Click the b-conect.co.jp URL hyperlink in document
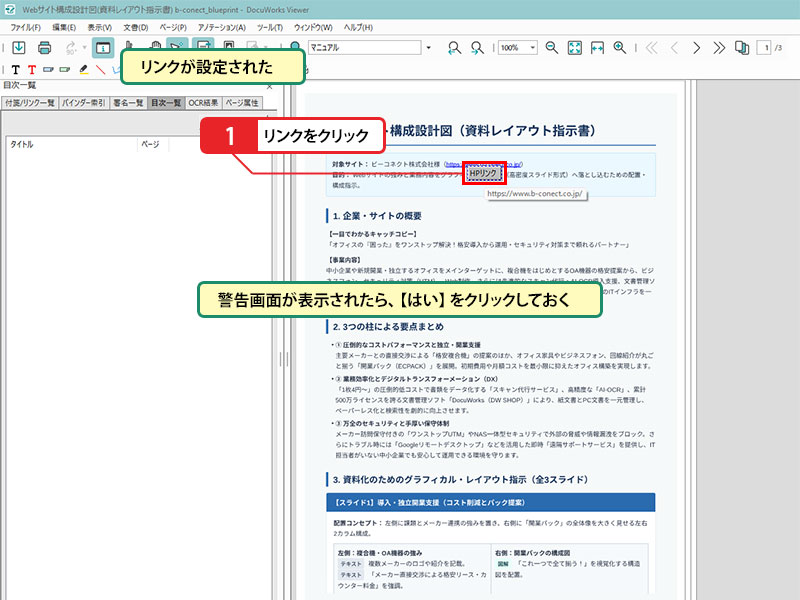 pos(483,164)
